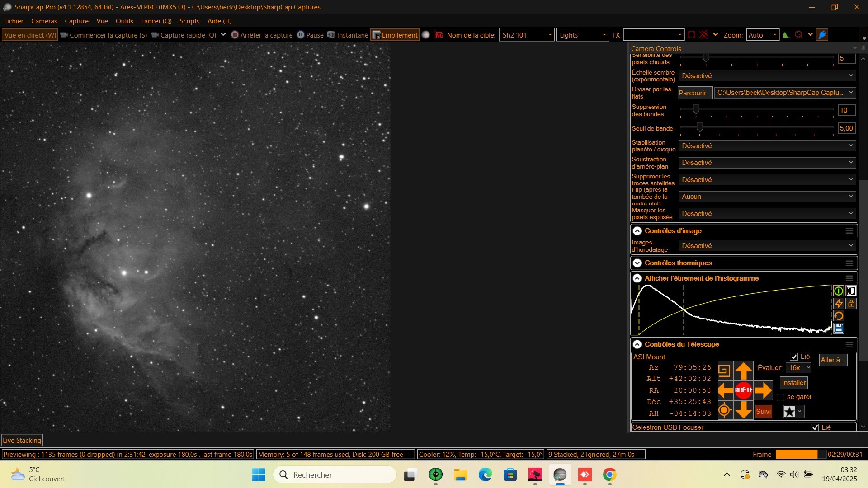The height and width of the screenshot is (488, 868).
Task: Adjust the Seuil de bande slider
Action: (x=700, y=128)
